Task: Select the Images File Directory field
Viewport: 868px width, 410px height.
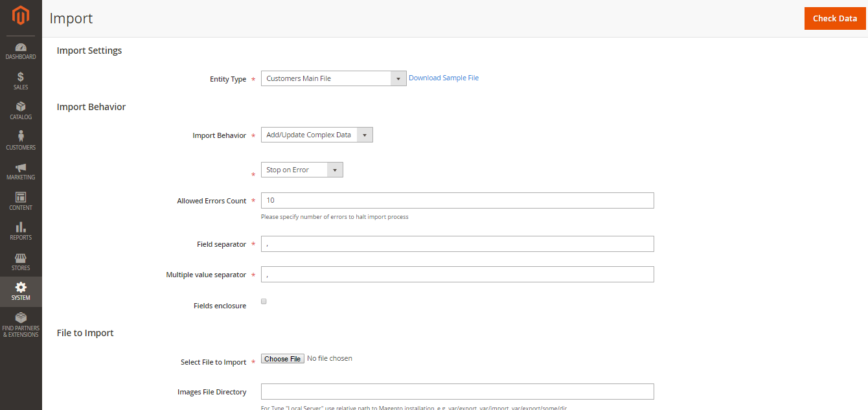Action: pos(457,391)
